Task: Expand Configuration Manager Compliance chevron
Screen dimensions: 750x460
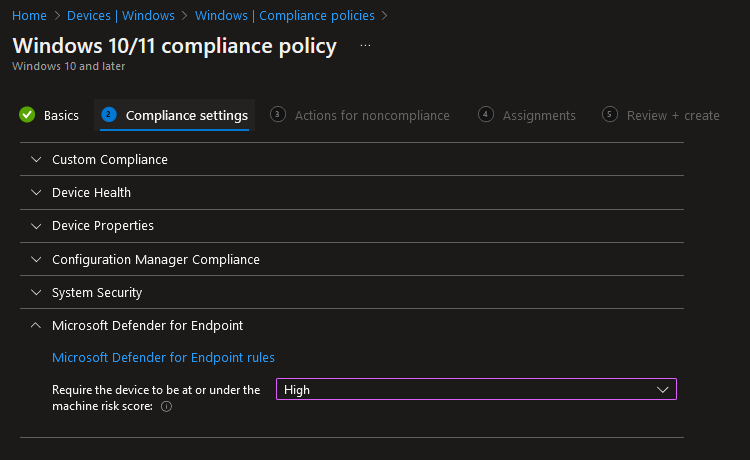Action: tap(36, 259)
